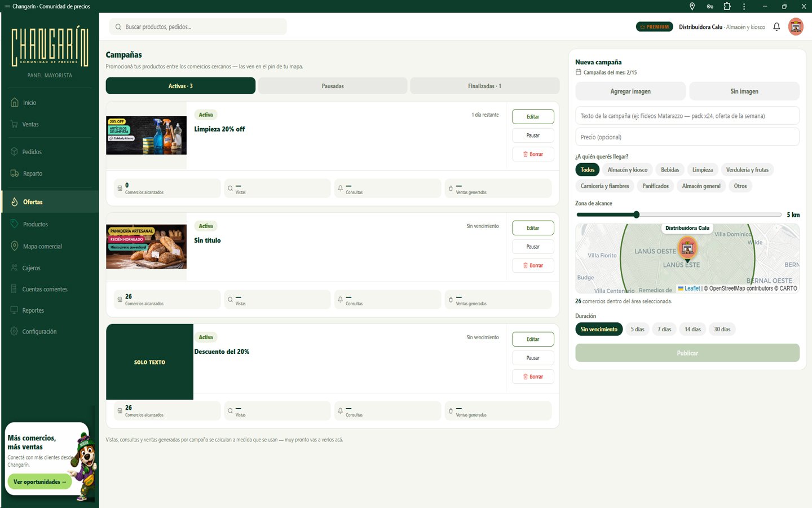Switch to the Finalizadas tab
812x508 pixels.
pos(484,86)
